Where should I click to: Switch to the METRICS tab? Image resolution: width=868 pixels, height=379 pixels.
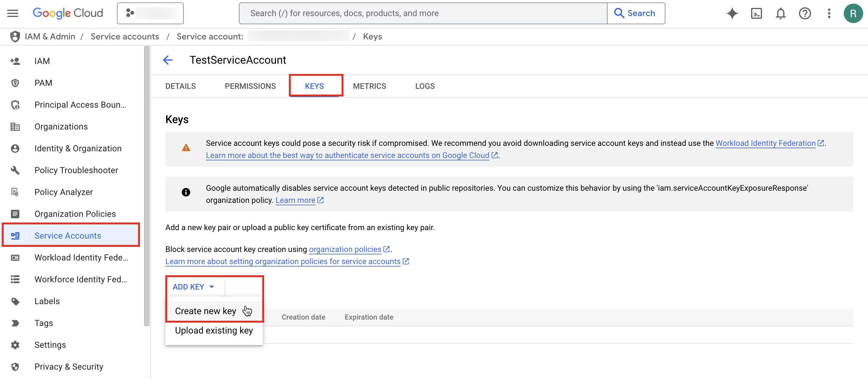(x=369, y=86)
